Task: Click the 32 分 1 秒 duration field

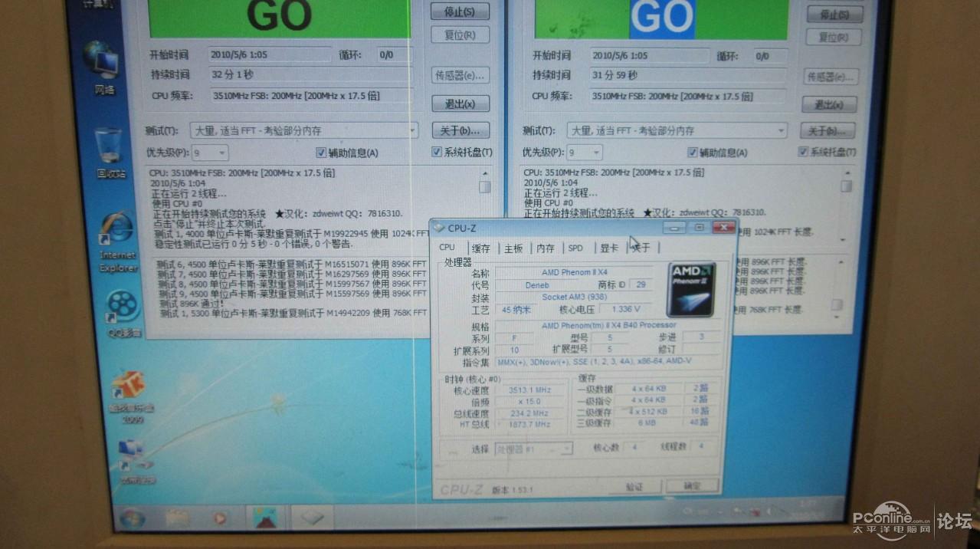Action: 310,74
